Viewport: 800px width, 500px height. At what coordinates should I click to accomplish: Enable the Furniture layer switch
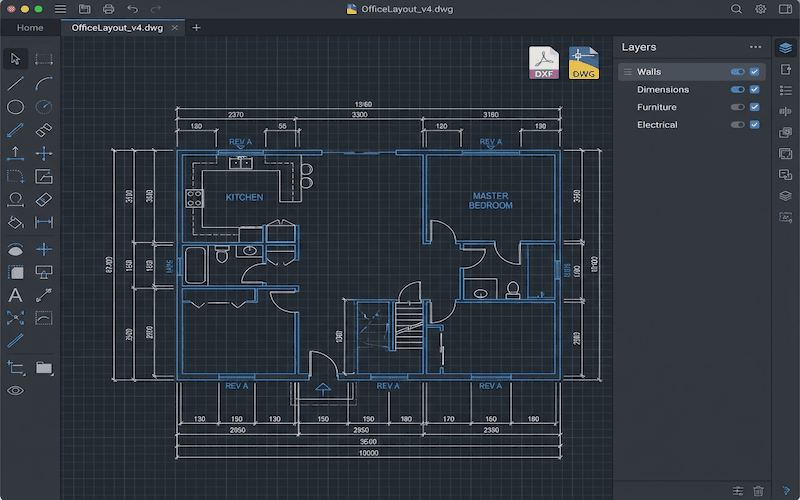tap(737, 107)
